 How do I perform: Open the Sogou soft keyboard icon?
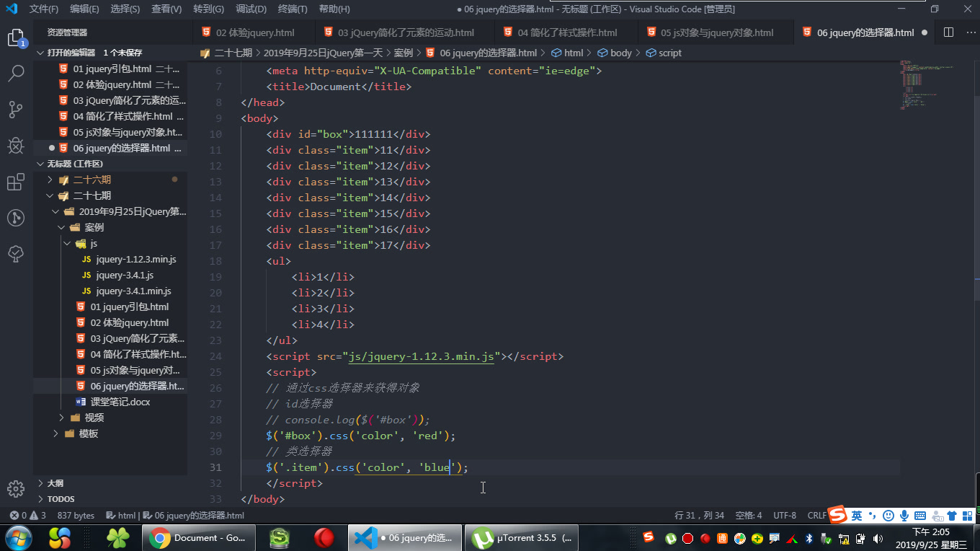pos(920,515)
